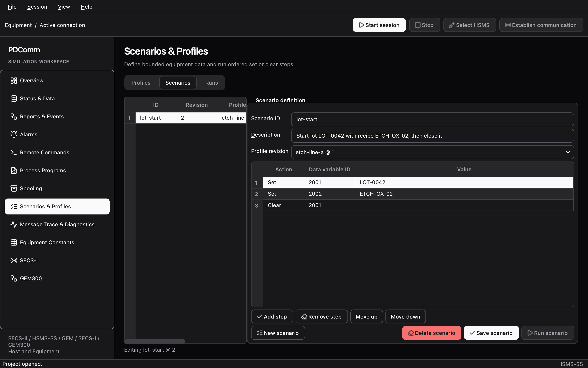Click the SECS-I radio signal icon
Viewport: 588px width, 368px height.
pyautogui.click(x=14, y=260)
